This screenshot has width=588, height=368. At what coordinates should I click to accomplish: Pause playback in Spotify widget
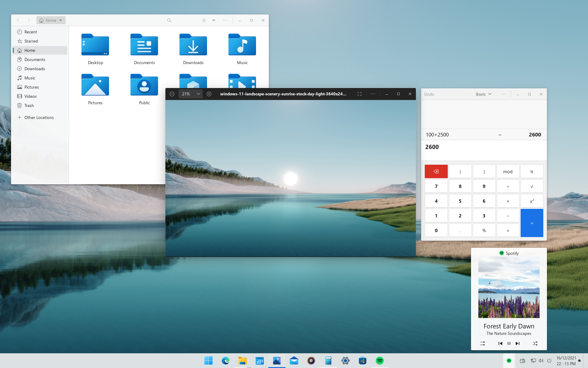click(509, 343)
